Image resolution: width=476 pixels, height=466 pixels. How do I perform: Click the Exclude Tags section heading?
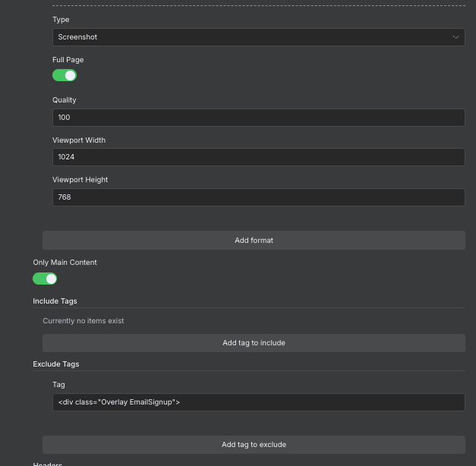click(x=56, y=364)
